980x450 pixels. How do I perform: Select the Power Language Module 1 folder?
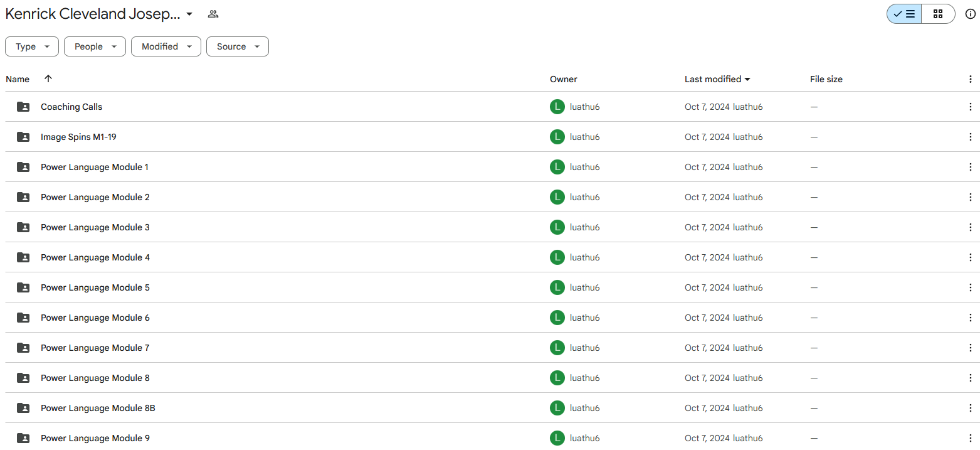coord(95,167)
